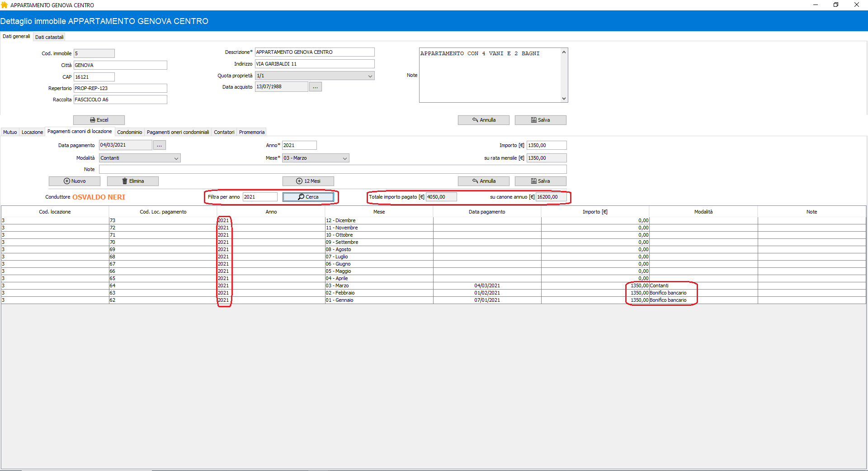The image size is (868, 471).
Task: Undo payment changes with the lower Annulla button
Action: click(483, 181)
